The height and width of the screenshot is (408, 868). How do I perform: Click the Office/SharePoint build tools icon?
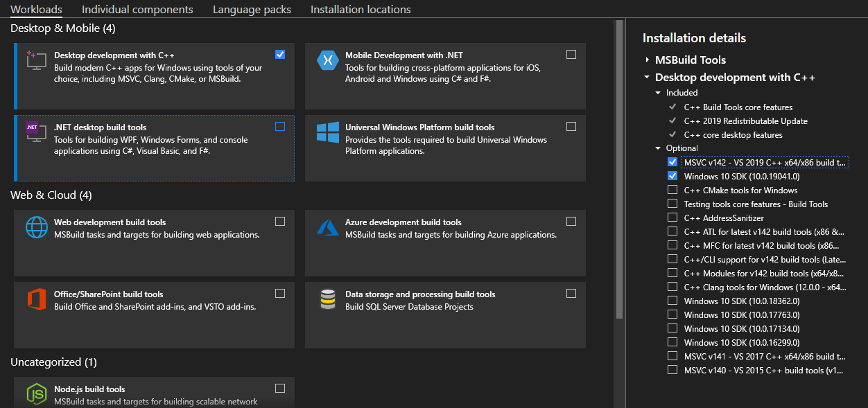(x=36, y=299)
